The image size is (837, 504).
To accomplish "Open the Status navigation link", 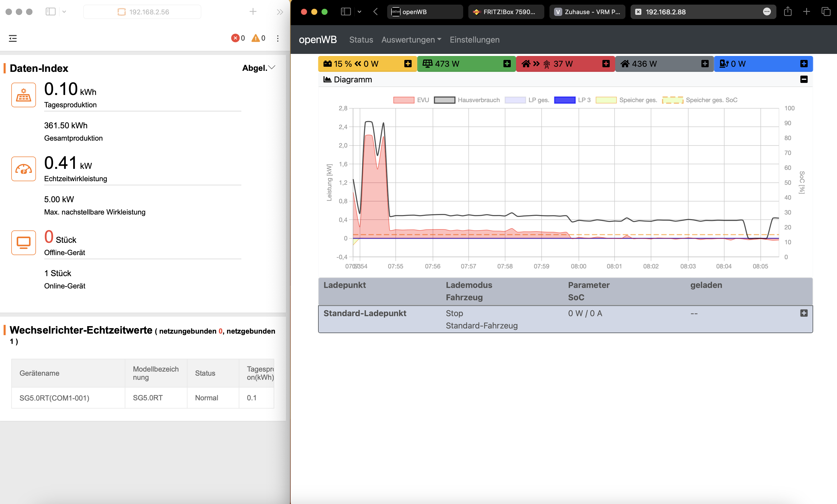I will tap(361, 40).
